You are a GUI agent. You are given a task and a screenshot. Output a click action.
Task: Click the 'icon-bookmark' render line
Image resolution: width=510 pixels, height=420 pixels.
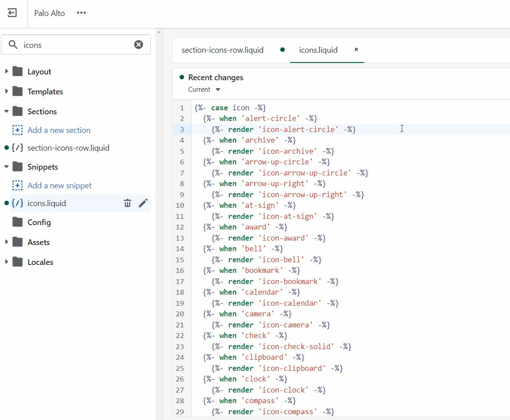point(275,282)
